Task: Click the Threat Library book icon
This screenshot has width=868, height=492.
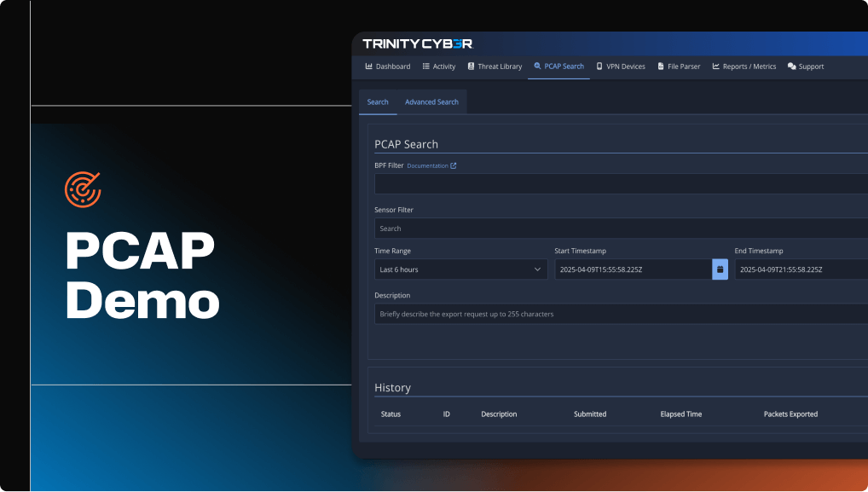Action: pos(471,67)
